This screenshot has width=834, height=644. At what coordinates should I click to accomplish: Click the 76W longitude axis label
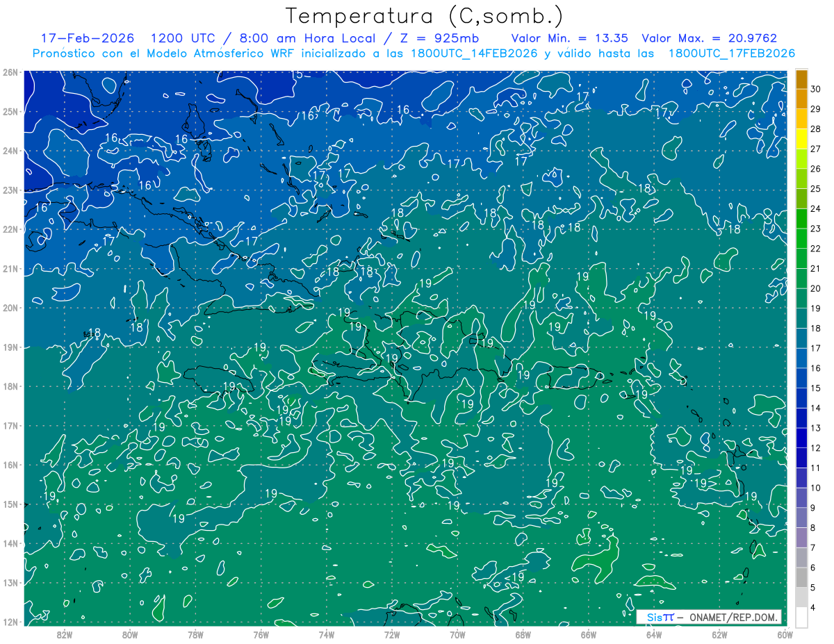(x=261, y=634)
